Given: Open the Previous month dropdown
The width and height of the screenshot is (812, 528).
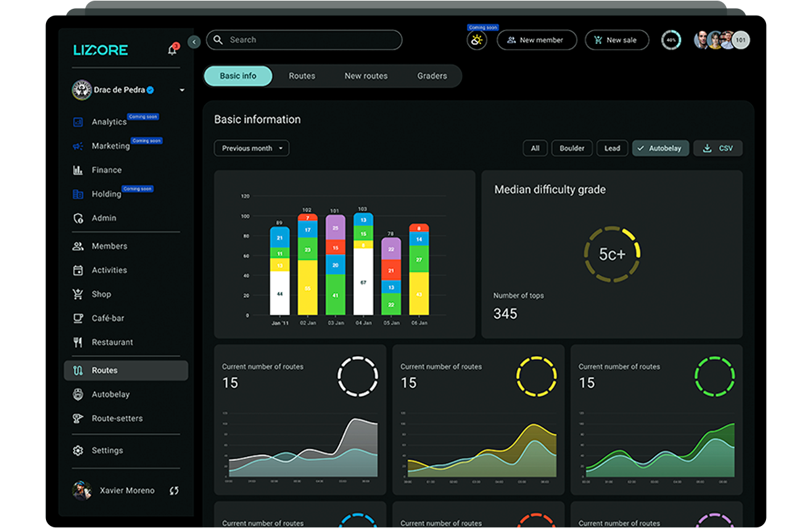Looking at the screenshot, I should click(x=252, y=148).
